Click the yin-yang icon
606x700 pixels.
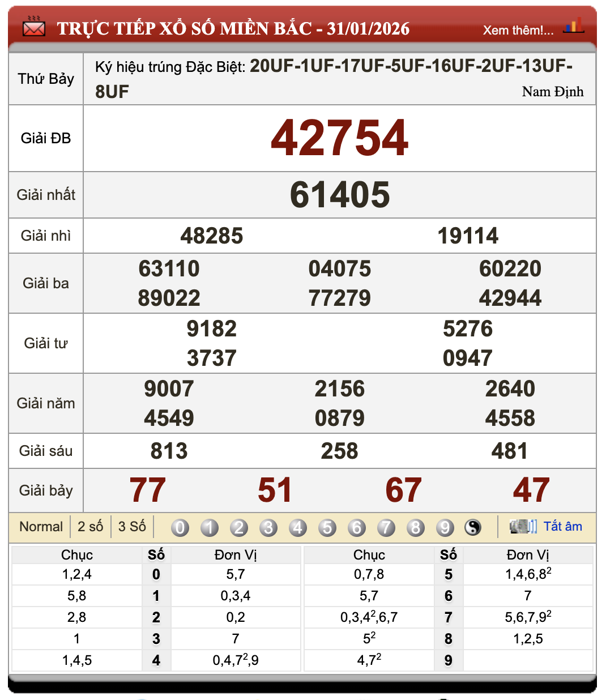pos(473,527)
